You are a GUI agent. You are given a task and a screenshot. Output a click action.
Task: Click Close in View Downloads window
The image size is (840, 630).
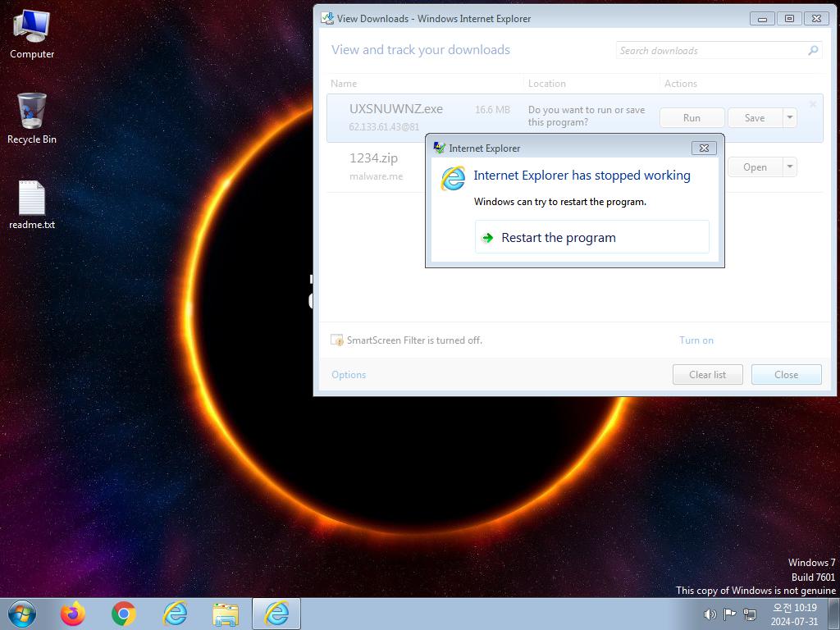787,374
